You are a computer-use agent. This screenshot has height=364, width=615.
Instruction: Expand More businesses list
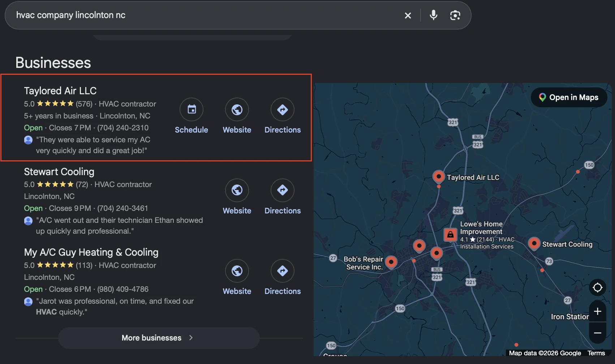(159, 338)
